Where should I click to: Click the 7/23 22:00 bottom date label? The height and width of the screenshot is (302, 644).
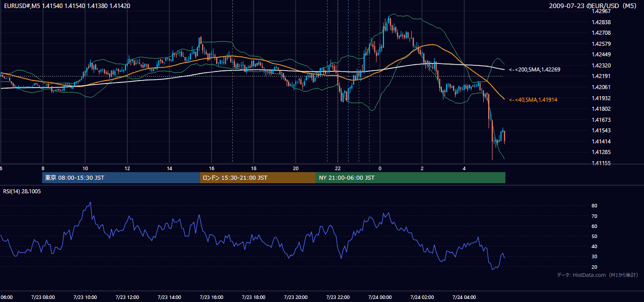[338, 297]
